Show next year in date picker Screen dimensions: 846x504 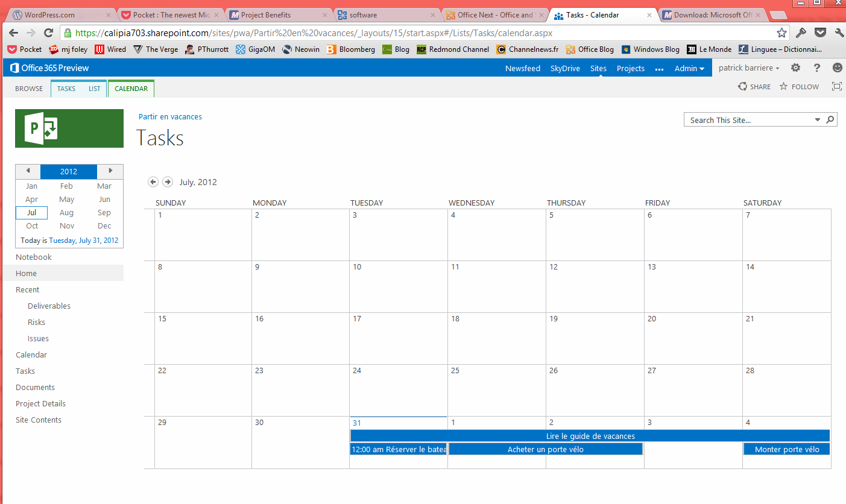pos(110,171)
